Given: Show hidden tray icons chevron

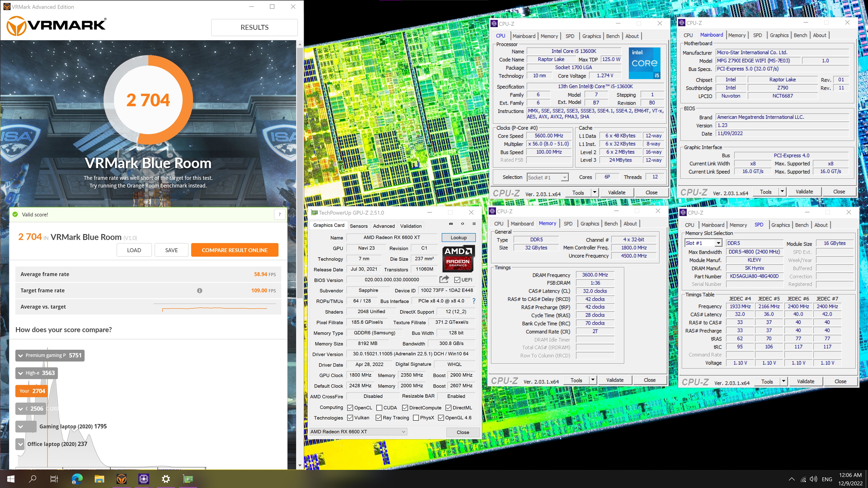Looking at the screenshot, I should click(792, 479).
